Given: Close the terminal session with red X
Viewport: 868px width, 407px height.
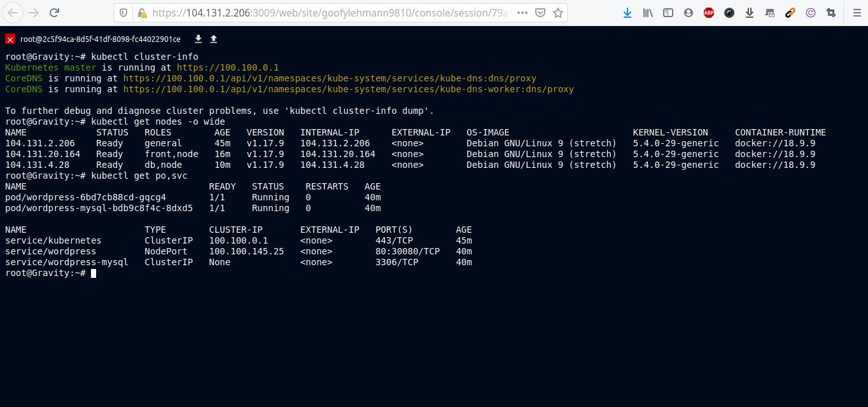Looking at the screenshot, I should [10, 39].
